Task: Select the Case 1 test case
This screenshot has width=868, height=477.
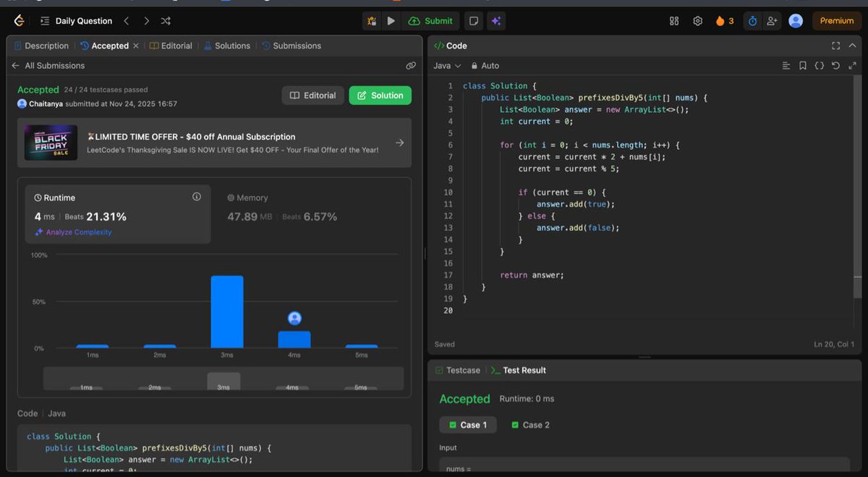Action: pos(468,425)
